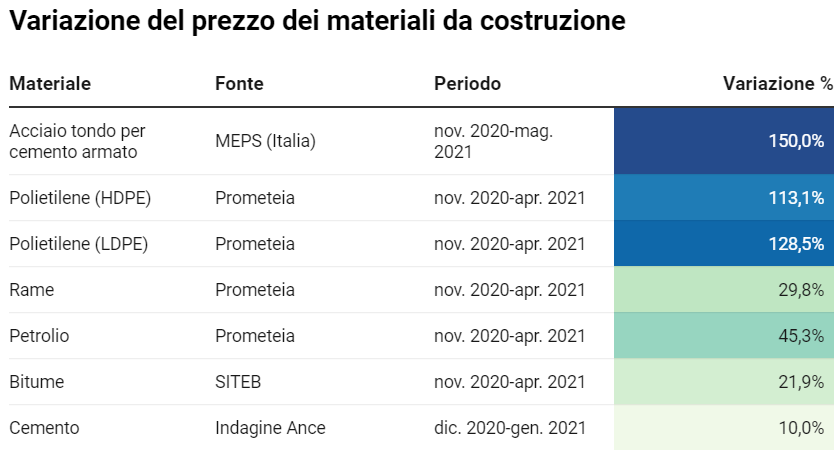
Task: Click the Materiale column header
Action: [50, 84]
